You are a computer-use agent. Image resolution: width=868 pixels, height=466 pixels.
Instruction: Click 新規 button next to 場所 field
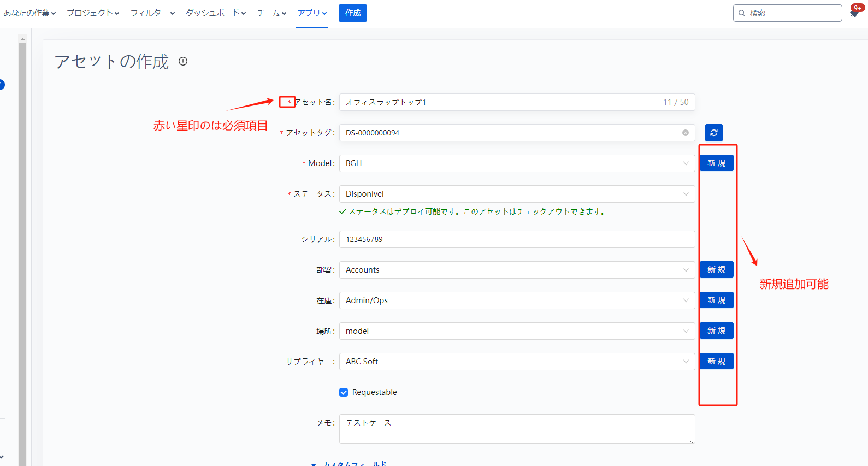716,331
